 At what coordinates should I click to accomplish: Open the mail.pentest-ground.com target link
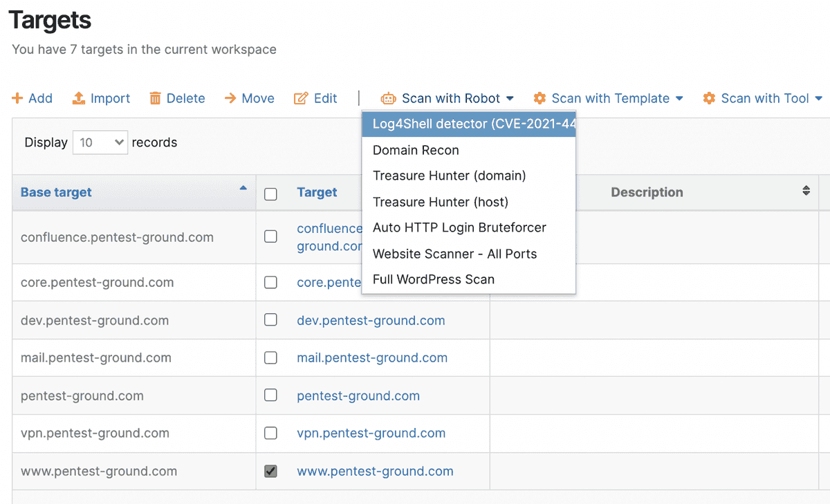click(372, 358)
